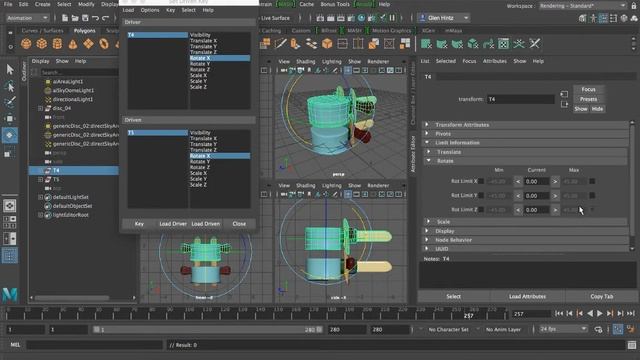The width and height of the screenshot is (640, 360).
Task: Open Shading menu in perspective viewport
Action: pos(306,62)
